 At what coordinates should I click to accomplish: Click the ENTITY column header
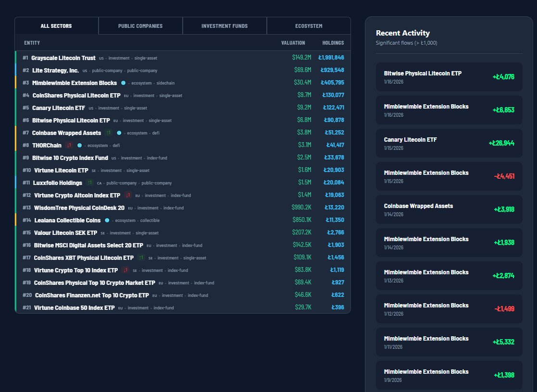tap(32, 43)
